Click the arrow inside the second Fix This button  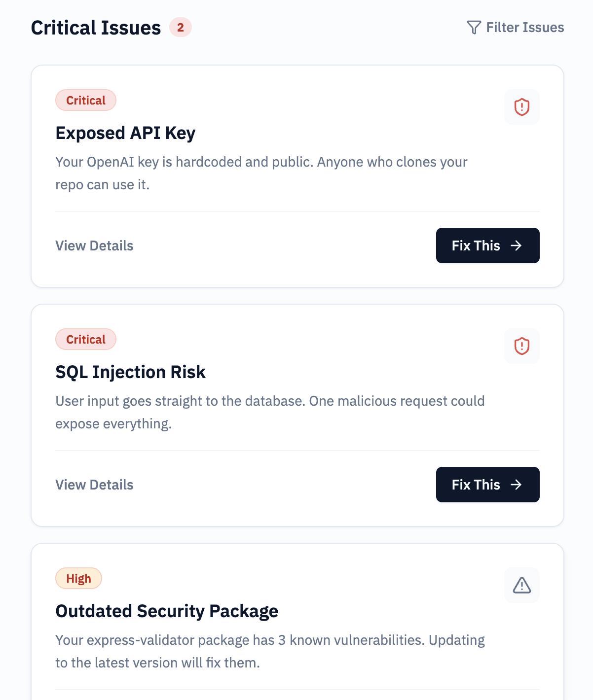[517, 485]
